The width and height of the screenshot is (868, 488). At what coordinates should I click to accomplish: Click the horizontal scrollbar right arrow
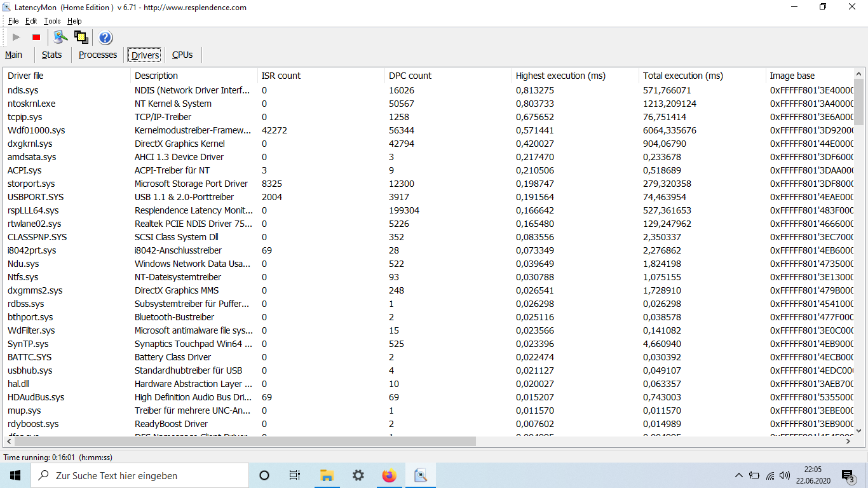(x=849, y=441)
